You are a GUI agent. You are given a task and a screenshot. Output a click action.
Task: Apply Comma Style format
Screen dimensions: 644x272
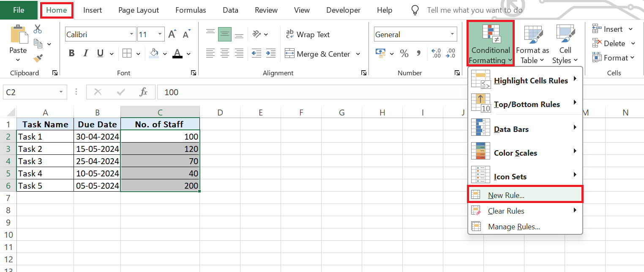419,53
